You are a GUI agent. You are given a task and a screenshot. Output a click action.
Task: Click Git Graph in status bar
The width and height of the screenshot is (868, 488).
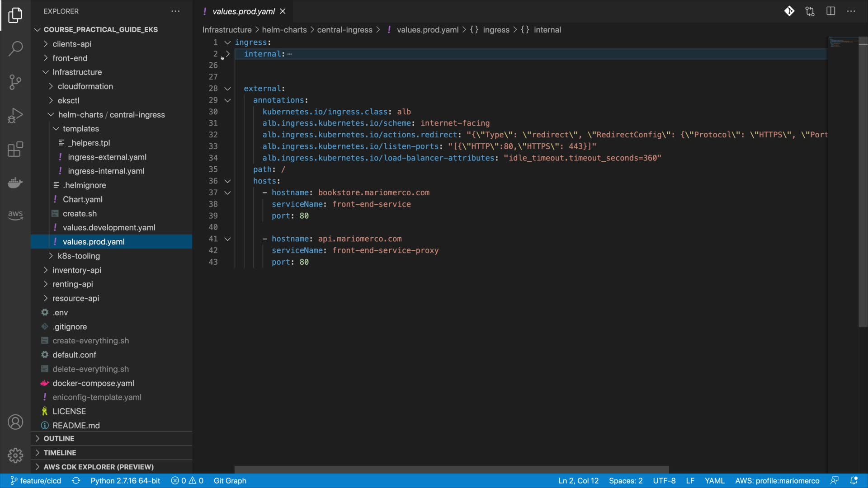point(230,481)
